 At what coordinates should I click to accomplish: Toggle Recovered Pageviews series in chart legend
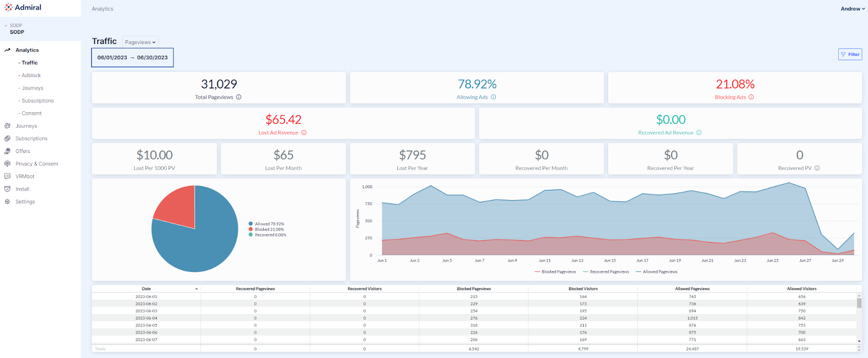tap(606, 272)
